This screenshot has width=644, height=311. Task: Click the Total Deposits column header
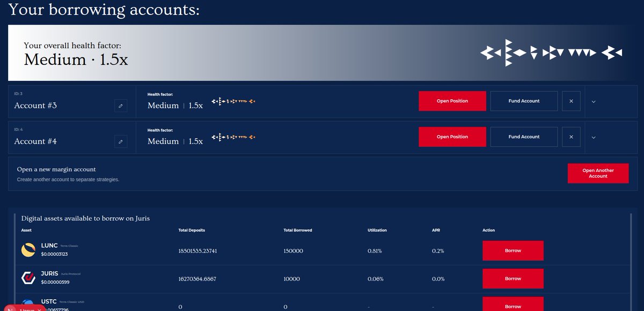click(x=192, y=230)
